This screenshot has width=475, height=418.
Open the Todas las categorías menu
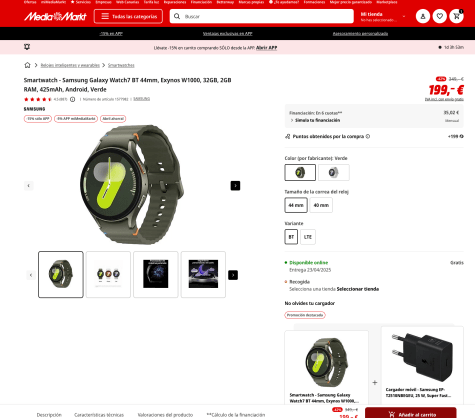click(128, 16)
